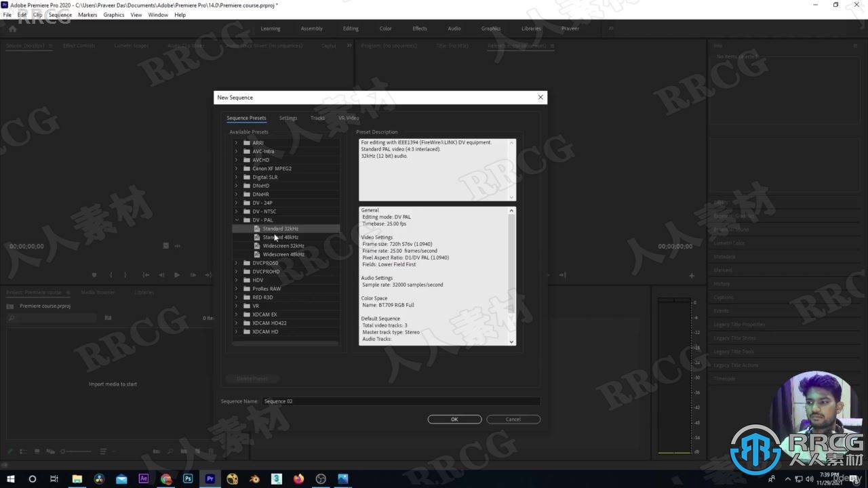The width and height of the screenshot is (868, 488).
Task: Show more workspaces with overflow chevron
Action: click(x=611, y=28)
